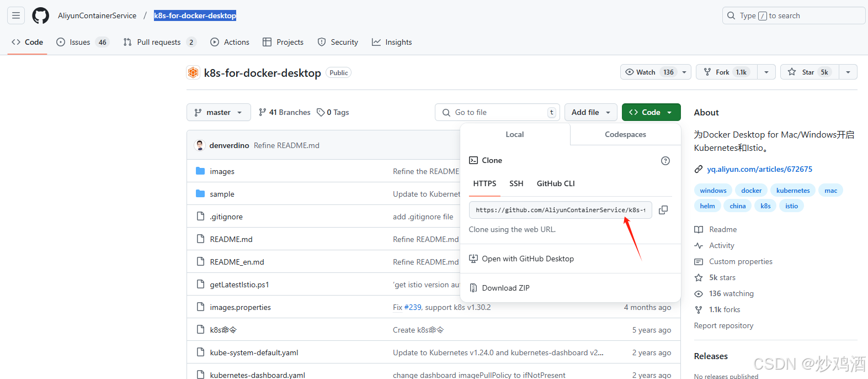Screen dimensions: 868x379
Task: Go to the Actions tab
Action: 230,42
